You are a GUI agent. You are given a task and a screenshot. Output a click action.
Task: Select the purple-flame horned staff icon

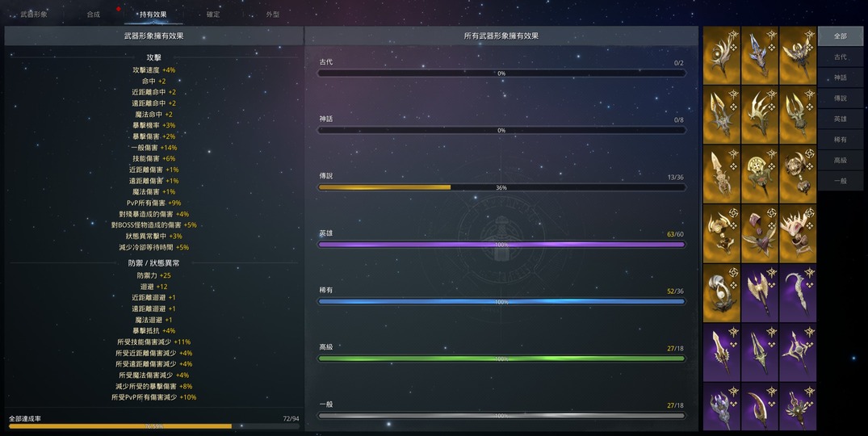click(721, 407)
